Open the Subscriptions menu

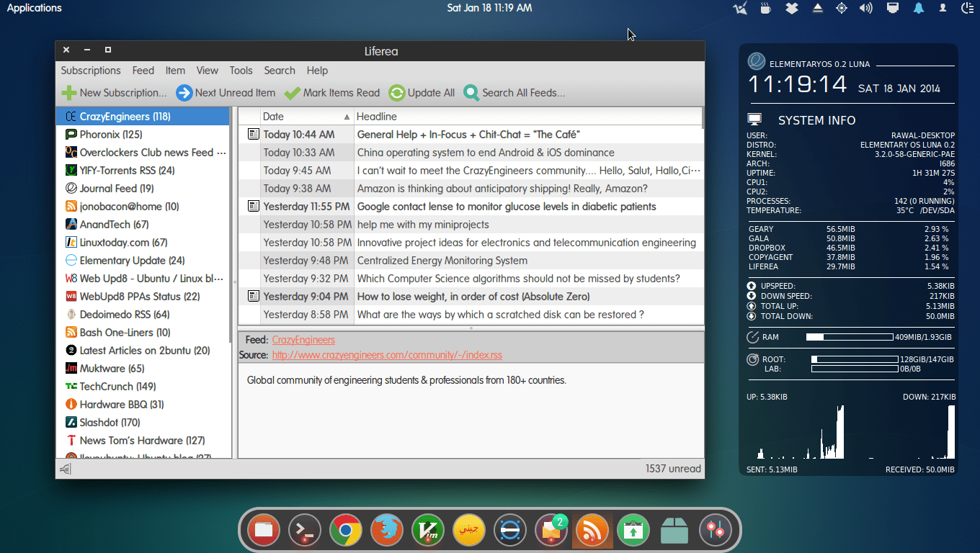click(x=91, y=71)
